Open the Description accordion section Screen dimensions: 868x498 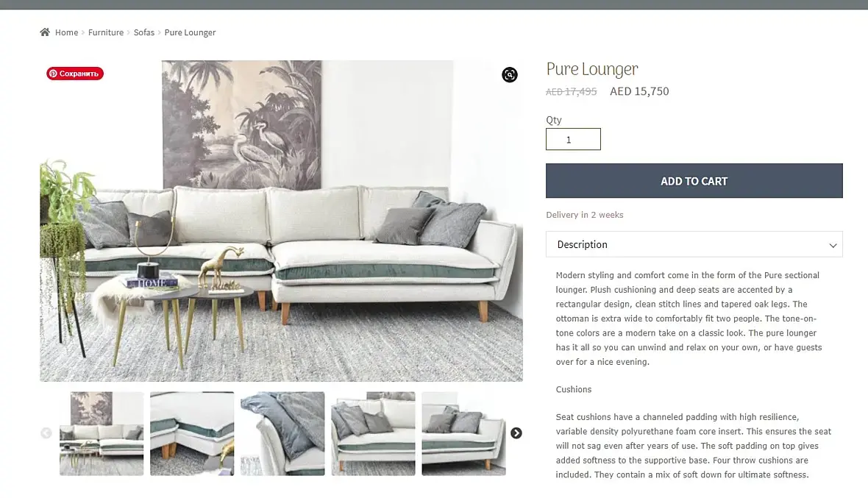tap(694, 244)
